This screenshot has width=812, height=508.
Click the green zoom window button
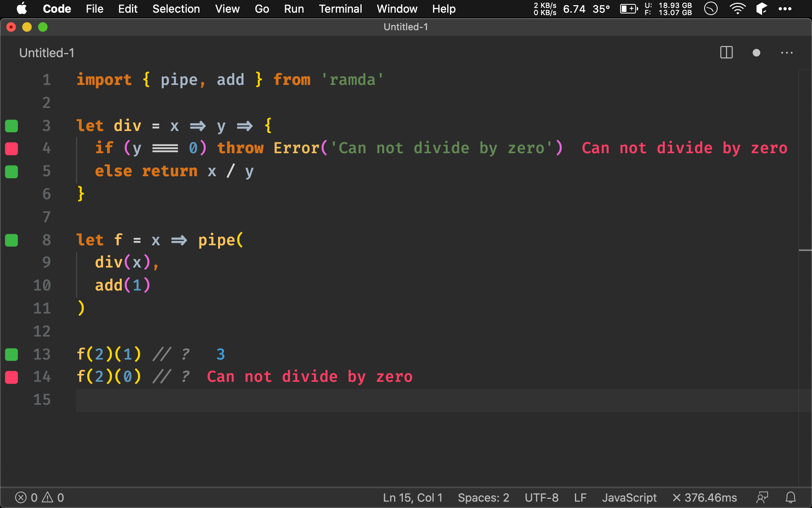[43, 27]
